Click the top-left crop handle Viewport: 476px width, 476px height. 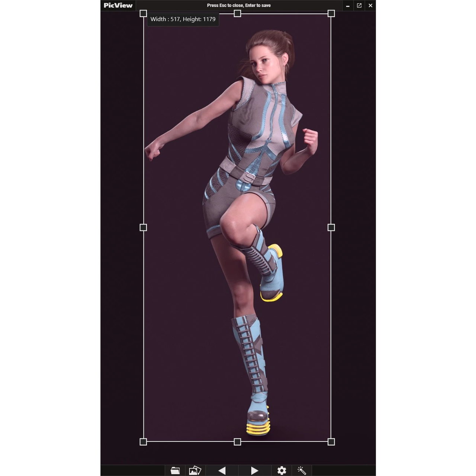coord(143,14)
